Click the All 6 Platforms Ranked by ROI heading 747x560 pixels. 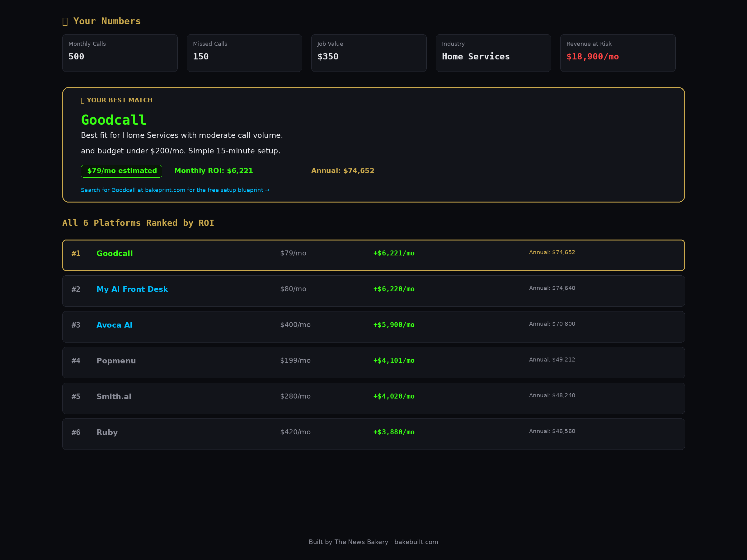click(x=138, y=223)
